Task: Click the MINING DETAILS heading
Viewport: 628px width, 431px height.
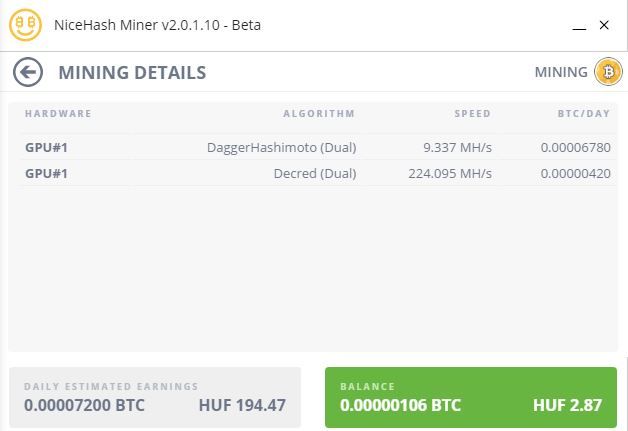Action: pyautogui.click(x=132, y=72)
